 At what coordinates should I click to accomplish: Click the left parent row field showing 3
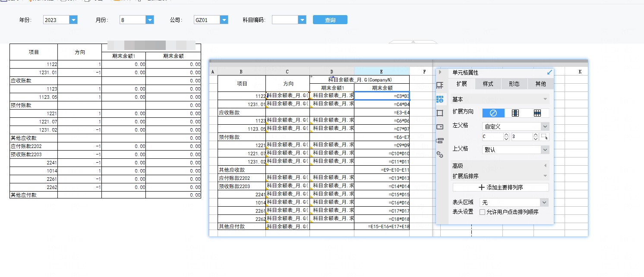(x=522, y=137)
